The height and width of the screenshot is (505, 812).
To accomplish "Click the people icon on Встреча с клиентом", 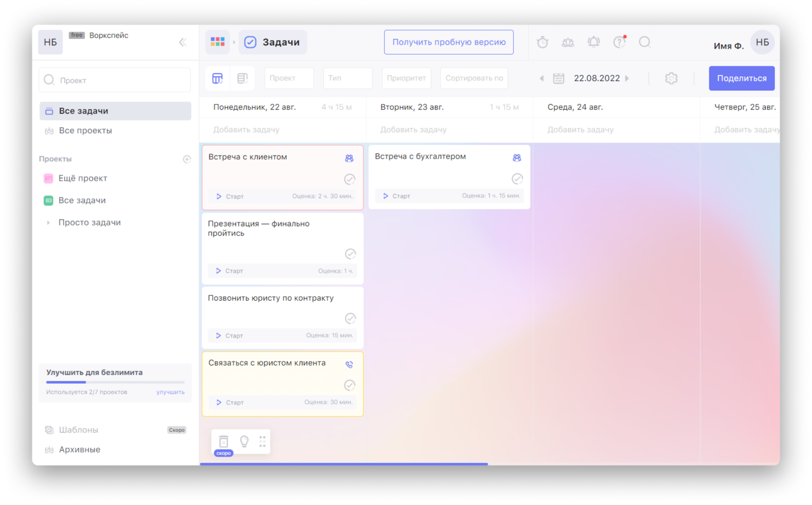I will coord(349,158).
